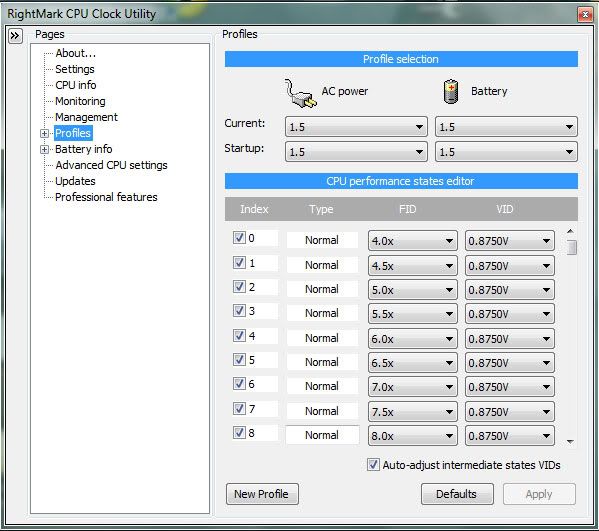Click the Normal type cell for index 0
The image size is (599, 531).
click(x=322, y=240)
